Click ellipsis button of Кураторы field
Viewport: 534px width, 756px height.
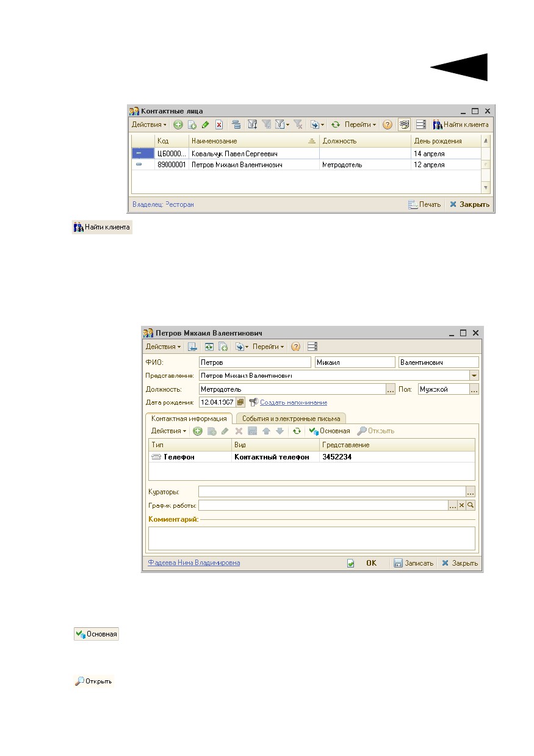[x=471, y=491]
